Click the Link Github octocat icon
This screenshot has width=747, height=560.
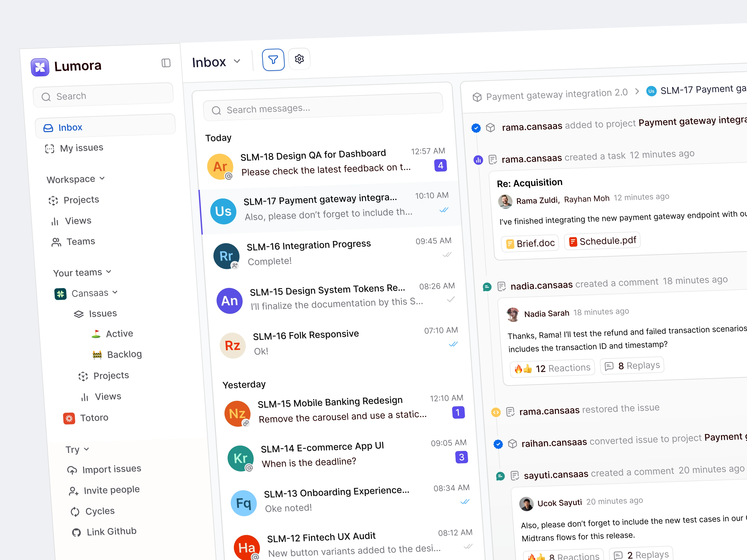[76, 533]
